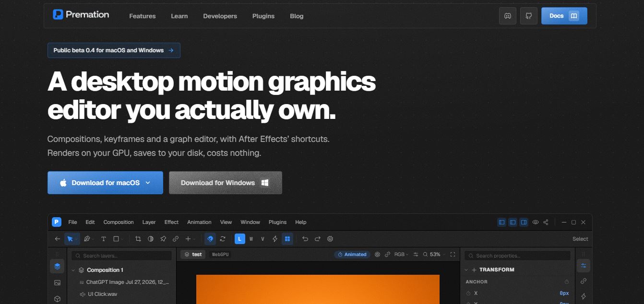Open the plus add-item dropdown in toolbar
The image size is (644, 304).
[x=190, y=239]
